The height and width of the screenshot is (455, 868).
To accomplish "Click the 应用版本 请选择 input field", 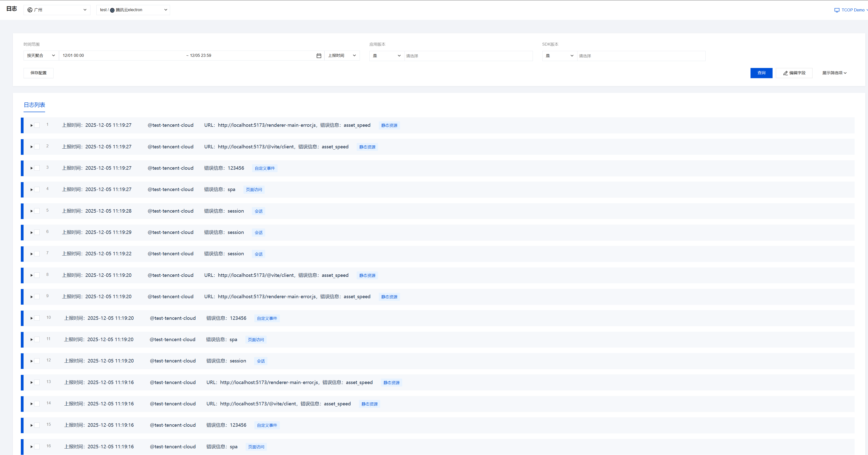I will [x=468, y=56].
